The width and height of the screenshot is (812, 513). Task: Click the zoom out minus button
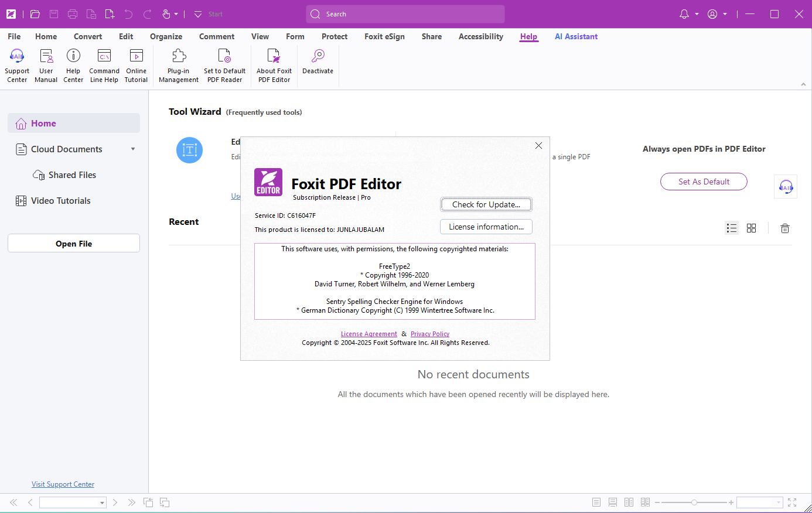657,502
